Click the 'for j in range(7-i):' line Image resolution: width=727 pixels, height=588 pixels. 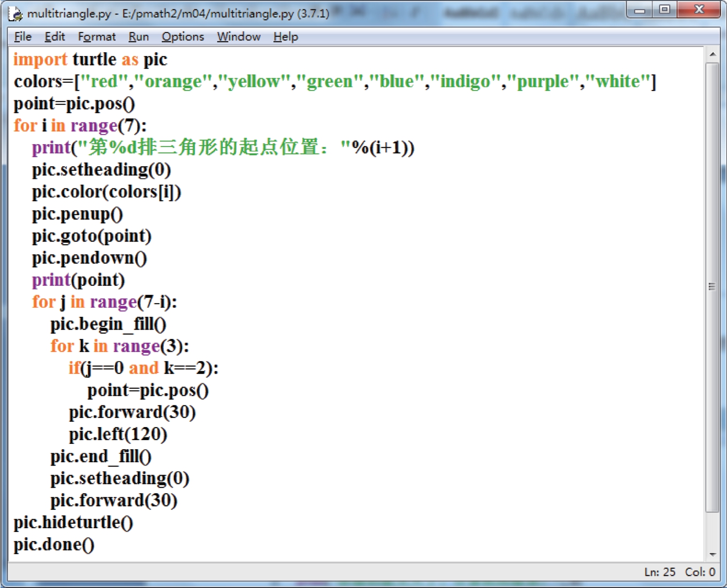(x=105, y=302)
